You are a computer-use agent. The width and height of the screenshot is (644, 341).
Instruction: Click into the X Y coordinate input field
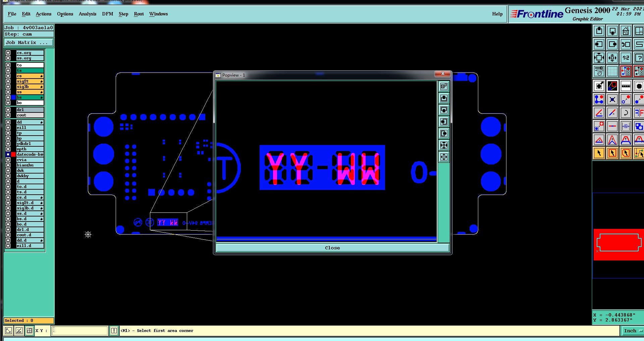80,331
